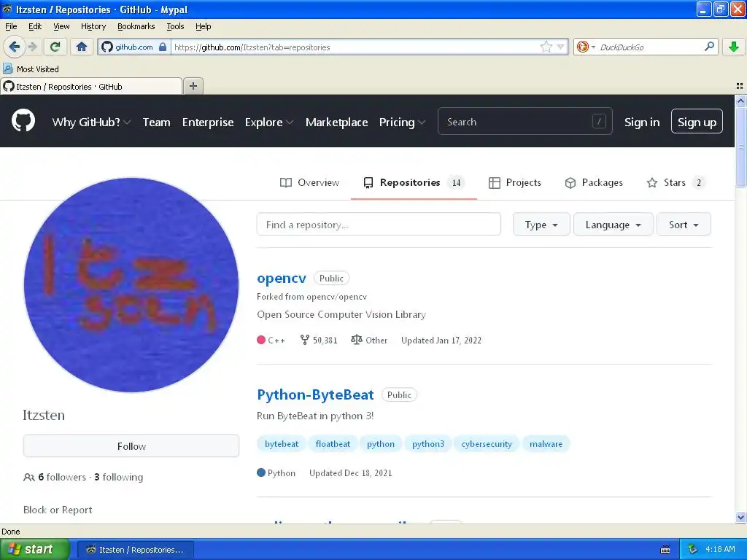The width and height of the screenshot is (747, 560).
Task: Open the address bar history dropdown arrow
Action: (561, 47)
